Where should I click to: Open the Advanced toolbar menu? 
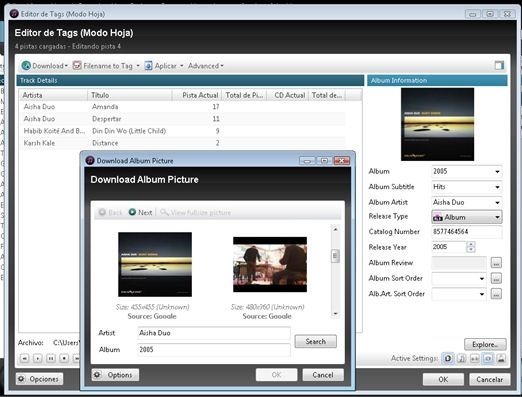point(206,66)
